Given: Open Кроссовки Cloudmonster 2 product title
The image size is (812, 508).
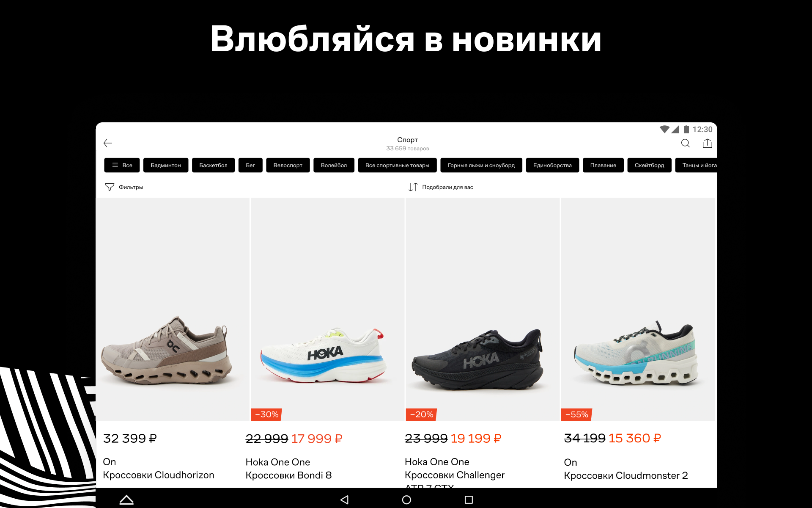Looking at the screenshot, I should tap(625, 475).
